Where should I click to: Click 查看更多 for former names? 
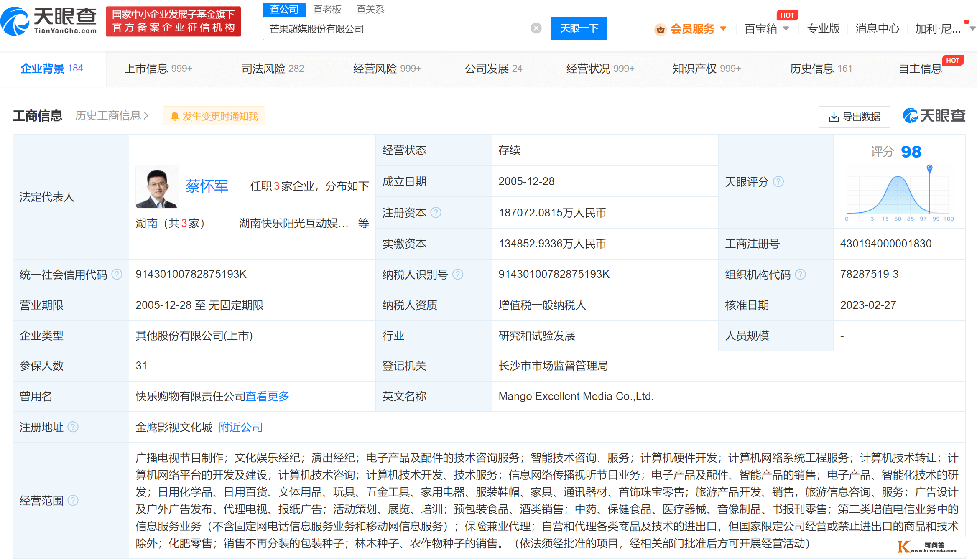coord(268,396)
